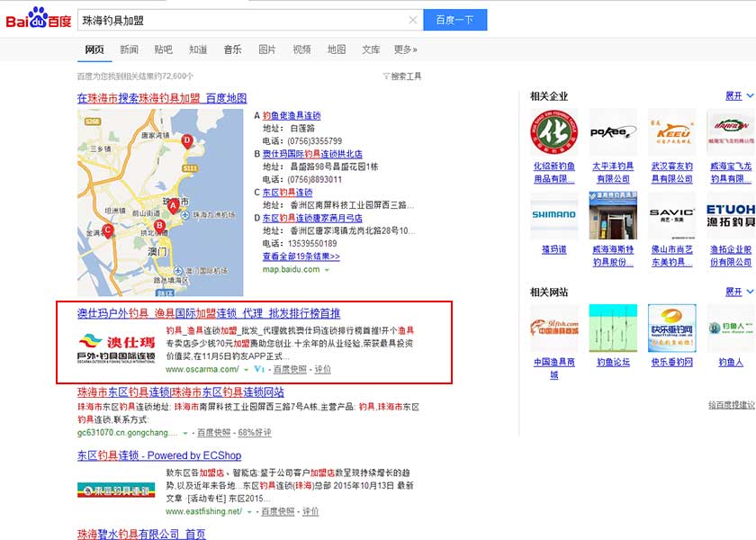Viewport: 756px width, 540px height.
Task: Expand 展开 in the 相关网站 section
Action: [x=739, y=292]
